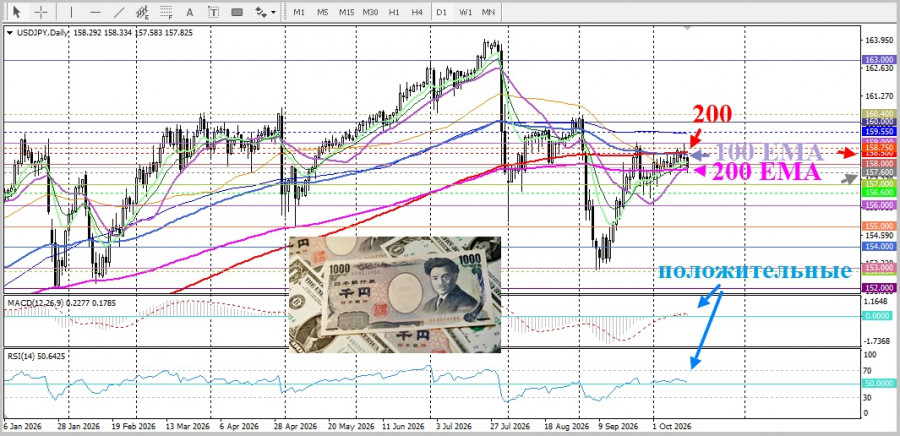This screenshot has width=900, height=436.
Task: Click the 6 Jan 2026 date label
Action: tap(23, 427)
